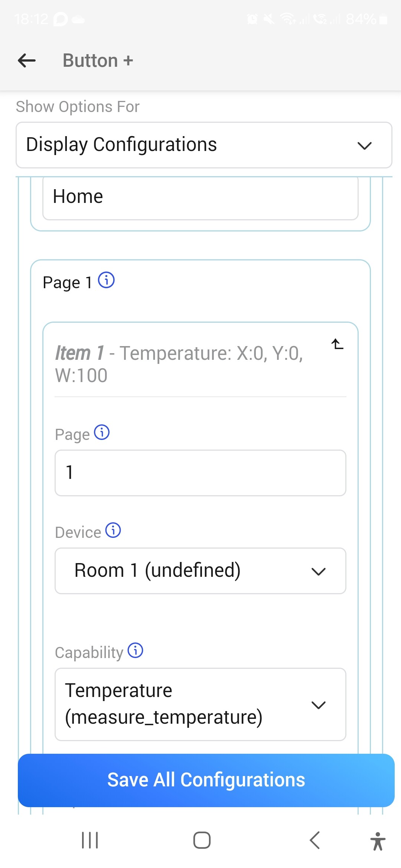Viewport: 401px width, 868px height.
Task: Open Android recent apps button
Action: (90, 840)
